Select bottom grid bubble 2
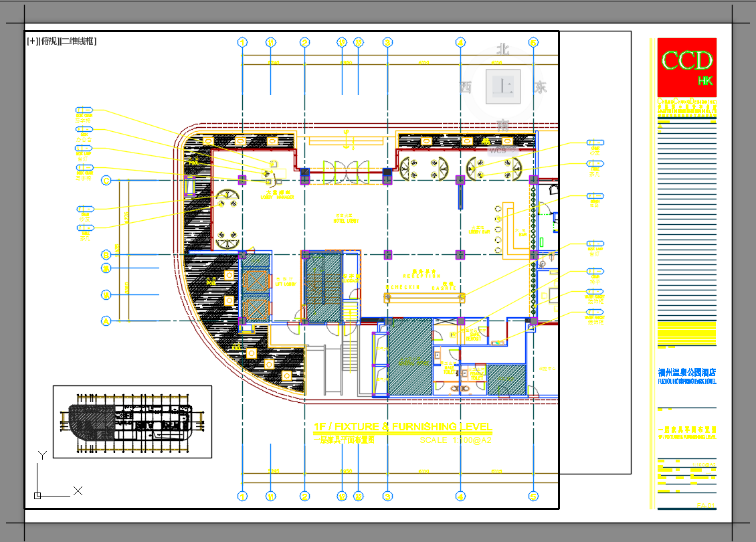756x542 pixels. pyautogui.click(x=304, y=496)
